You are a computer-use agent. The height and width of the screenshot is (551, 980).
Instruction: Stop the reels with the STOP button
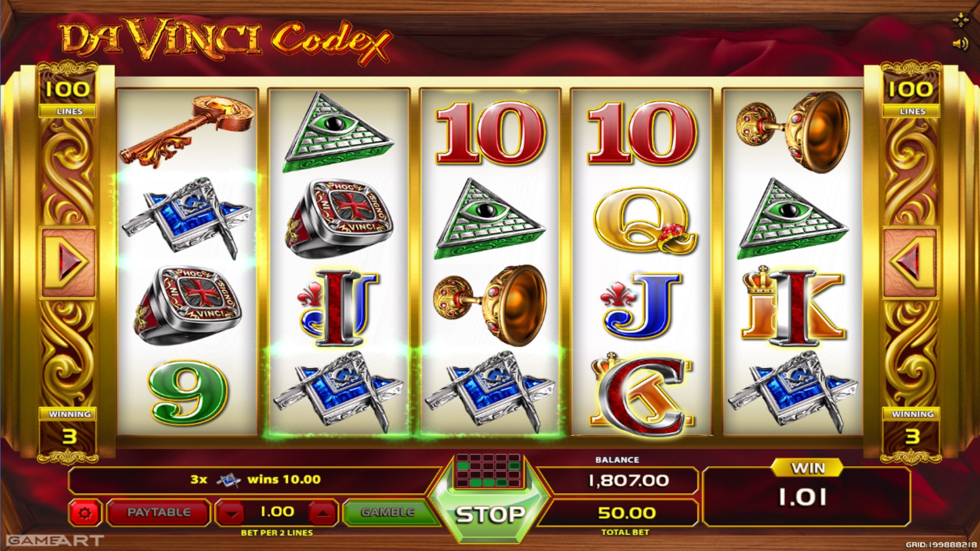pos(490,515)
